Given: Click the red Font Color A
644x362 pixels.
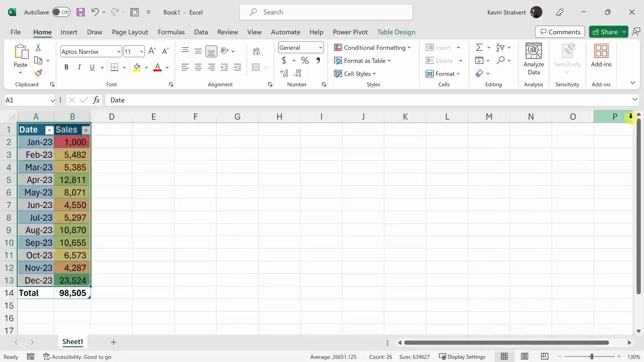Looking at the screenshot, I should 157,67.
